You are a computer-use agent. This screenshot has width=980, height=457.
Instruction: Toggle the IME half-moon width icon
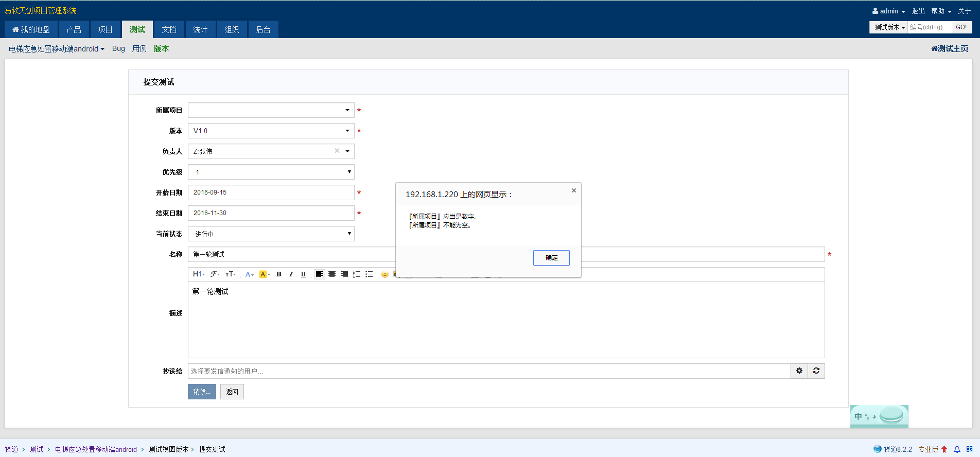(x=874, y=416)
